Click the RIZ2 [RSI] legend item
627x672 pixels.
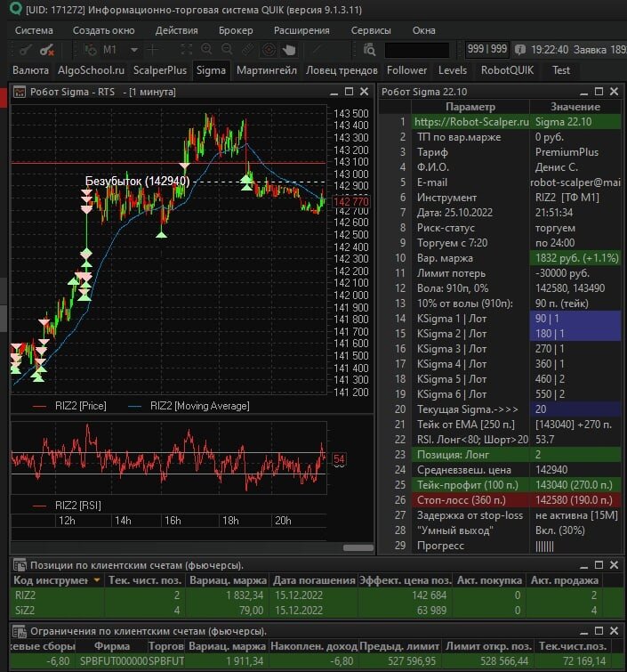point(67,506)
